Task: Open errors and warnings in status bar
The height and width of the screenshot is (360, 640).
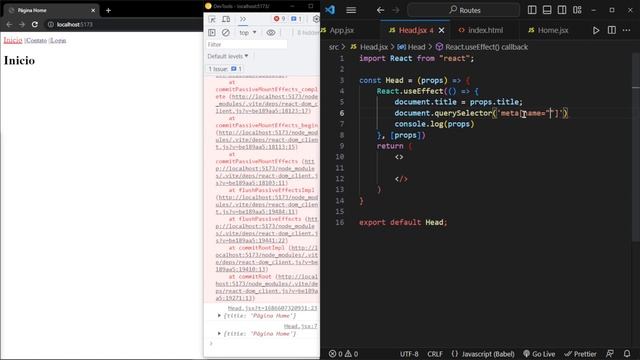Action: [x=344, y=354]
